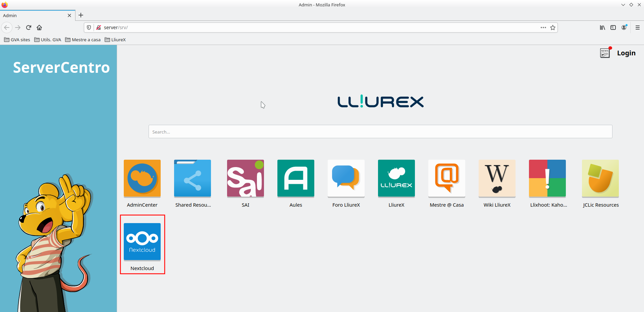Click the Login link
644x312 pixels.
626,53
